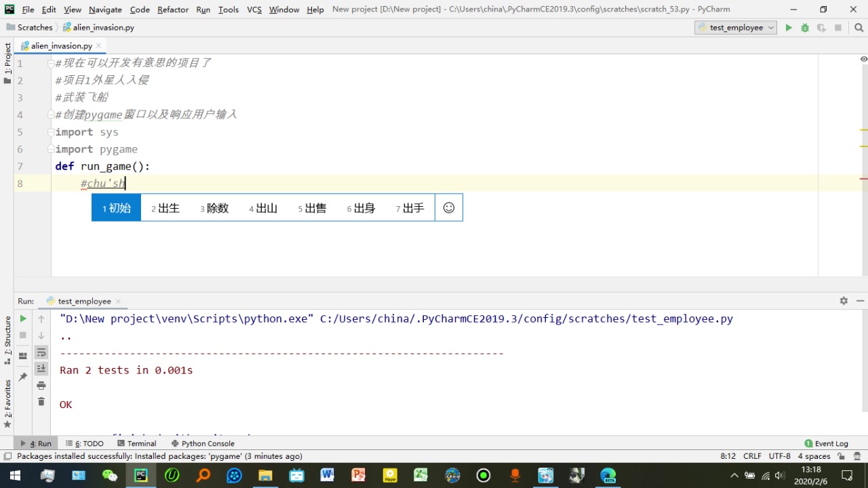Clear the Run console with trash icon
This screenshot has height=488, width=868.
[41, 401]
